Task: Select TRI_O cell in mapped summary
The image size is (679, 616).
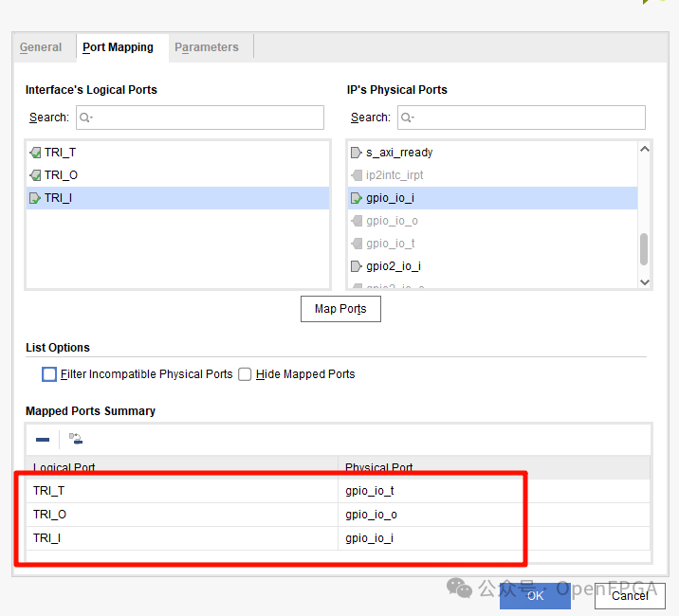Action: 182,515
